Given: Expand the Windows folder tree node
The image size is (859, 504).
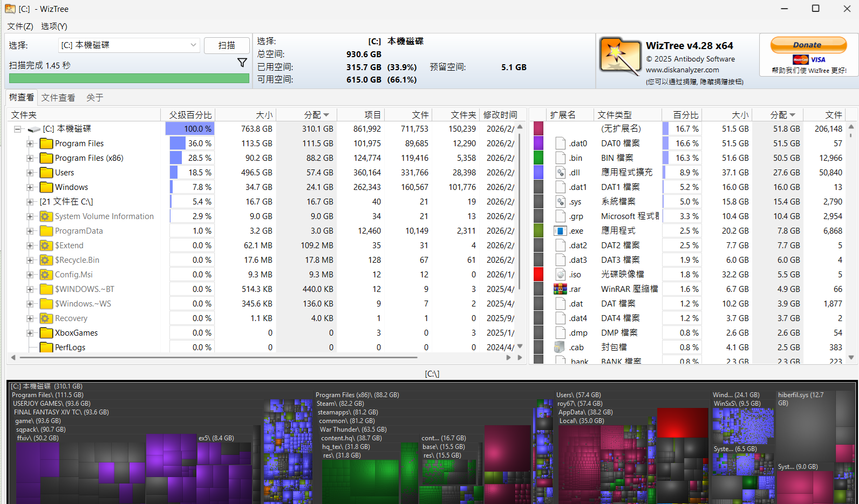Looking at the screenshot, I should (30, 187).
